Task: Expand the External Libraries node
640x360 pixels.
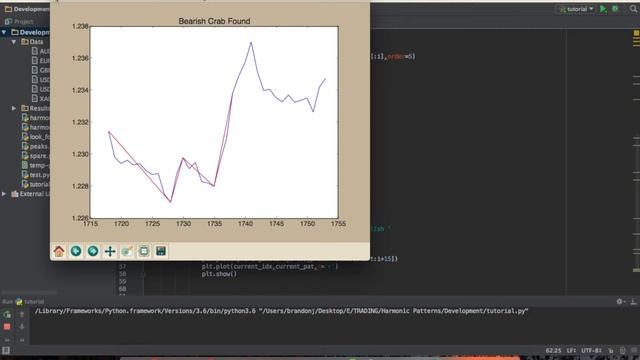Action: 4,194
